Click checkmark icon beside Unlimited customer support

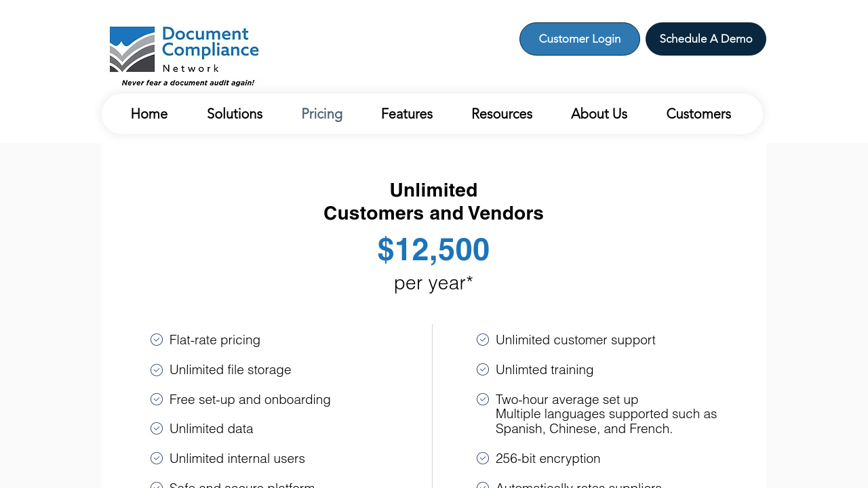coord(483,340)
